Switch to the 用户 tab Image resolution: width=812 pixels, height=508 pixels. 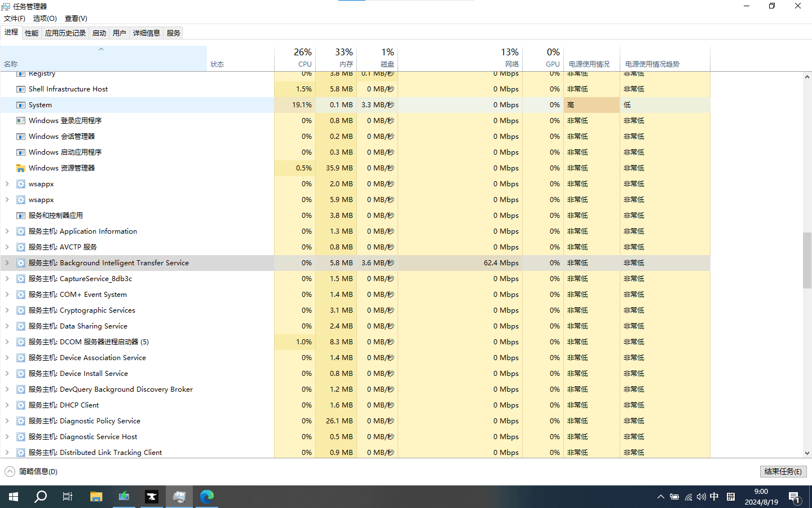tap(120, 33)
